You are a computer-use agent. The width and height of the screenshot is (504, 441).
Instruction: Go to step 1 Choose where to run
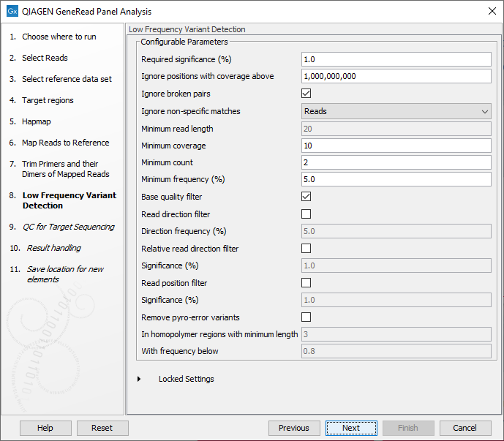[x=59, y=37]
